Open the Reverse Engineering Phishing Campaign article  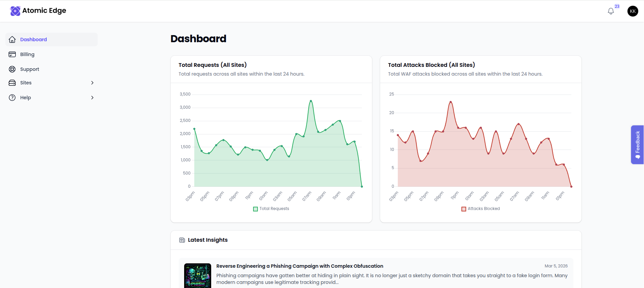(x=300, y=266)
